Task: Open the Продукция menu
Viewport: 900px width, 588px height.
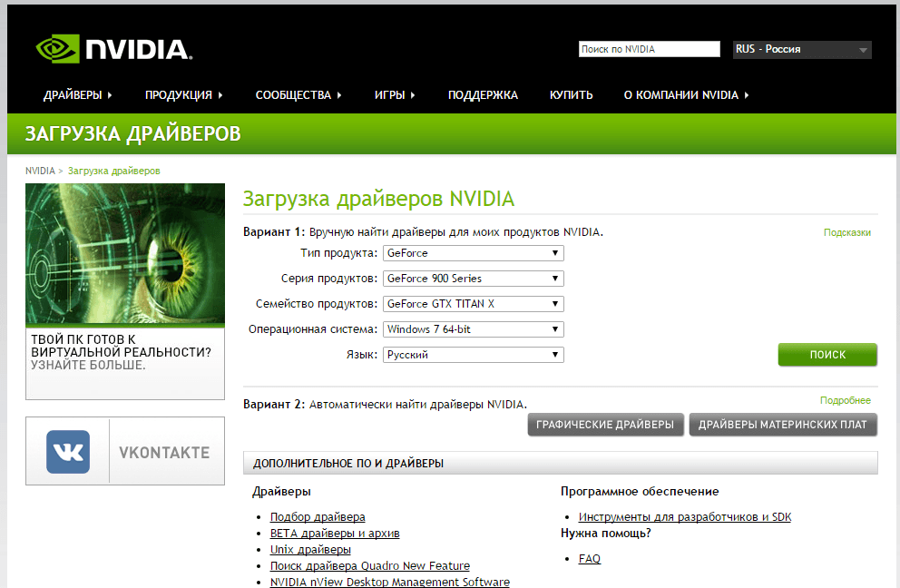Action: [183, 95]
